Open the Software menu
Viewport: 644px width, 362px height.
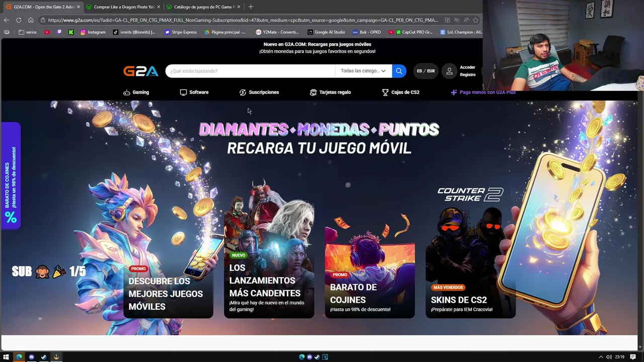(x=194, y=93)
